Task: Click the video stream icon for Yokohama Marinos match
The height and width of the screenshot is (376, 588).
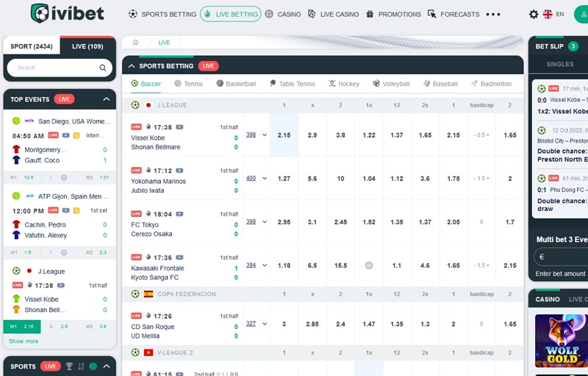Action: point(179,171)
